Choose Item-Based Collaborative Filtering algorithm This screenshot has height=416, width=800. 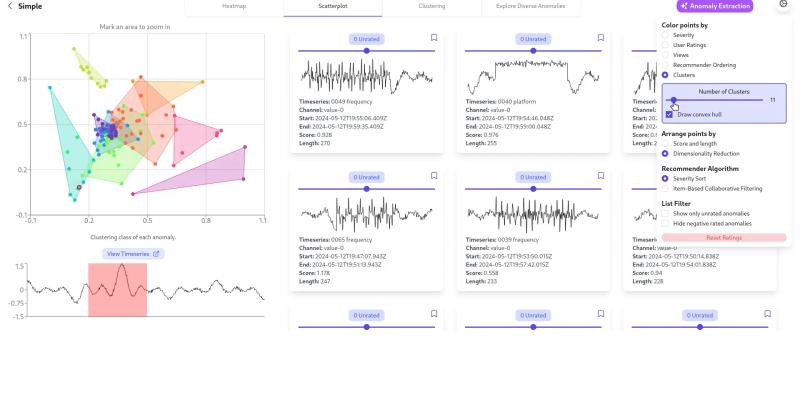tap(666, 188)
